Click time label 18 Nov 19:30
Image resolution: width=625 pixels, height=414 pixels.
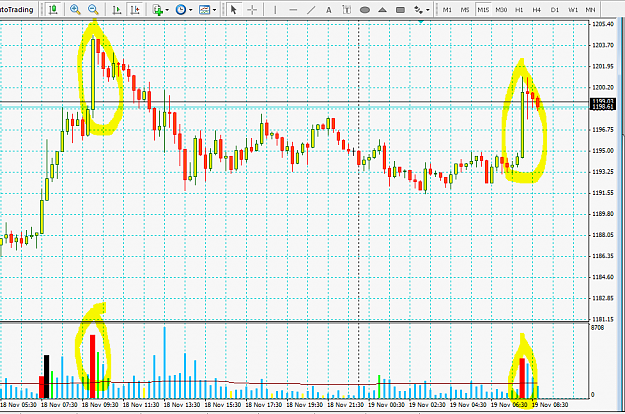(305, 405)
